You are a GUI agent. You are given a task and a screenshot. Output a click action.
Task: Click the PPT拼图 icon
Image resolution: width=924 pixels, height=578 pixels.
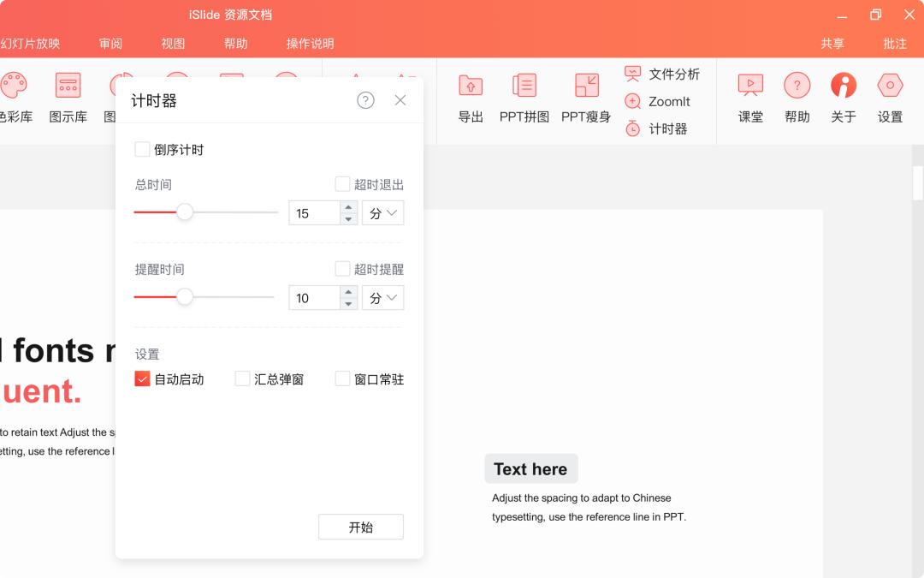click(x=524, y=97)
